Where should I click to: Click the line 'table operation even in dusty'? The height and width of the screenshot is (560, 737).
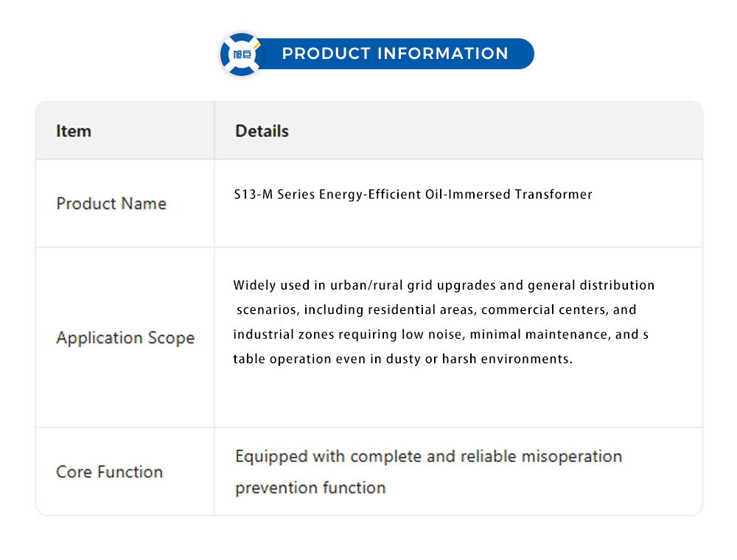click(402, 360)
